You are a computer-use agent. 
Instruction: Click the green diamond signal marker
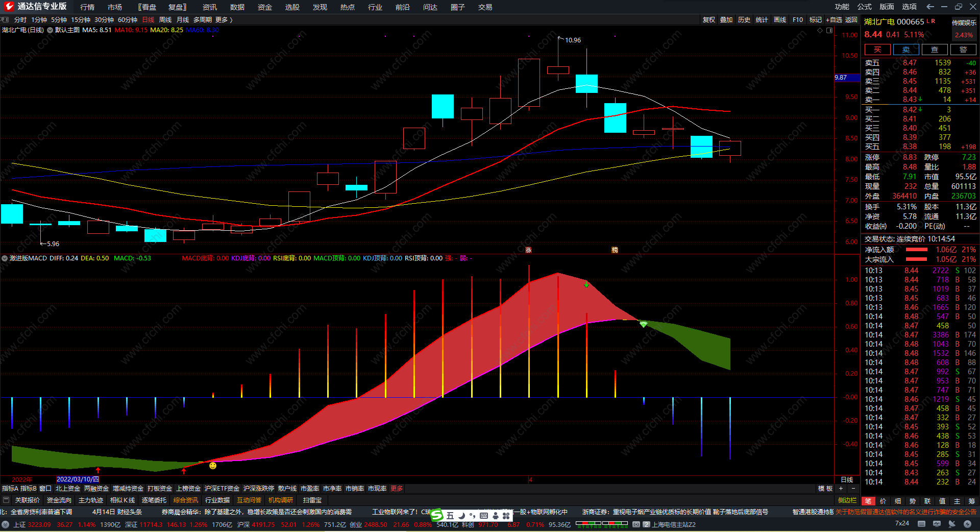pyautogui.click(x=644, y=324)
